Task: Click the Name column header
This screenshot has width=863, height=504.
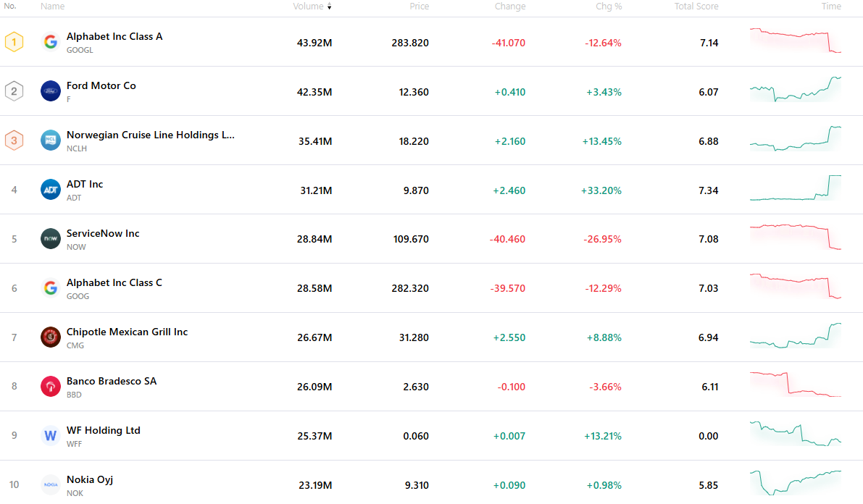Action: click(52, 6)
